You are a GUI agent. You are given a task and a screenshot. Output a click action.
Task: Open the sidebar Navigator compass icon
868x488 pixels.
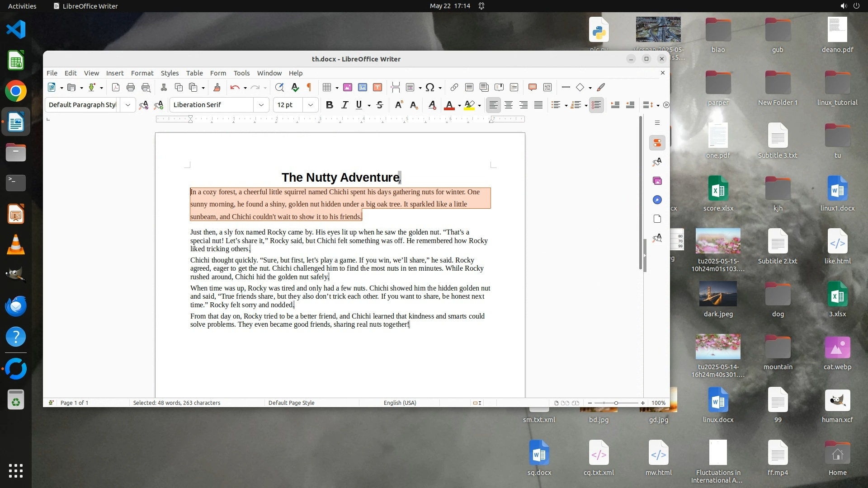click(x=657, y=200)
